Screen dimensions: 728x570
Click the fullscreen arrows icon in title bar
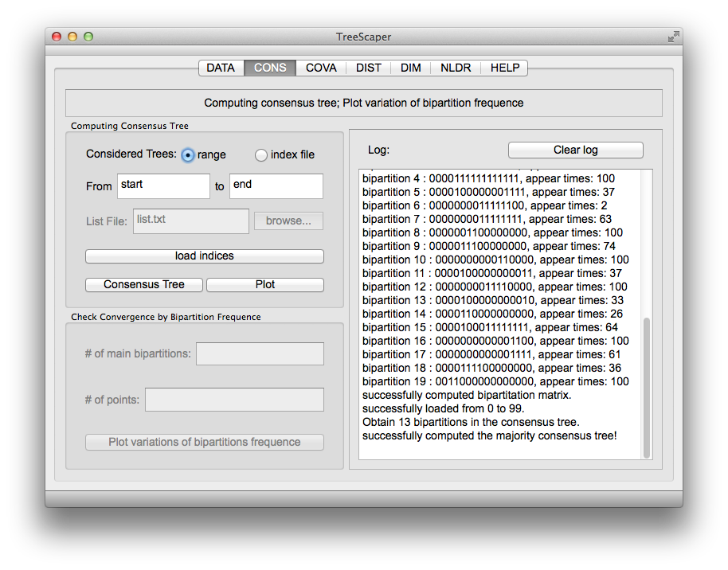pyautogui.click(x=673, y=37)
